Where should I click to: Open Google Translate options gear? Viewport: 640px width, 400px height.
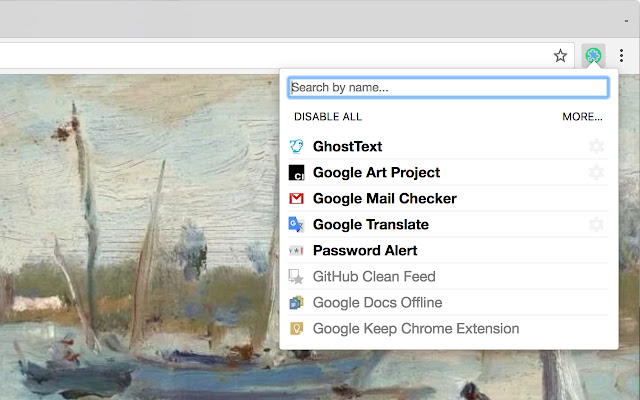pyautogui.click(x=597, y=225)
